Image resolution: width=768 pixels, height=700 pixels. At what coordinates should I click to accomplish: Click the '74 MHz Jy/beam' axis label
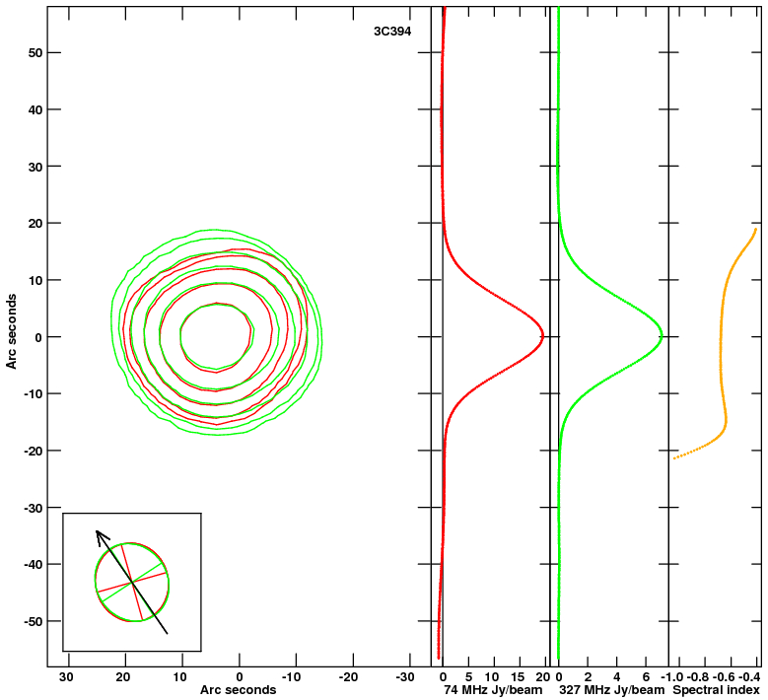tap(493, 690)
